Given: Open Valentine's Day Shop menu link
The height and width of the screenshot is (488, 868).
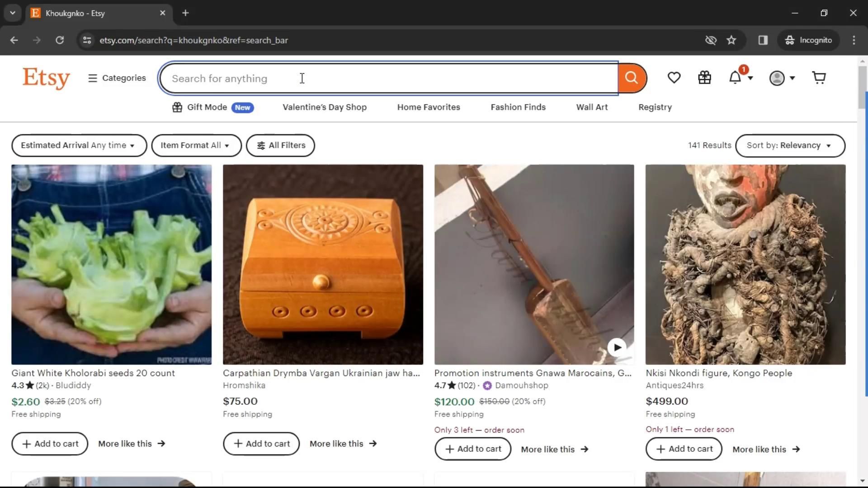Looking at the screenshot, I should 324,107.
